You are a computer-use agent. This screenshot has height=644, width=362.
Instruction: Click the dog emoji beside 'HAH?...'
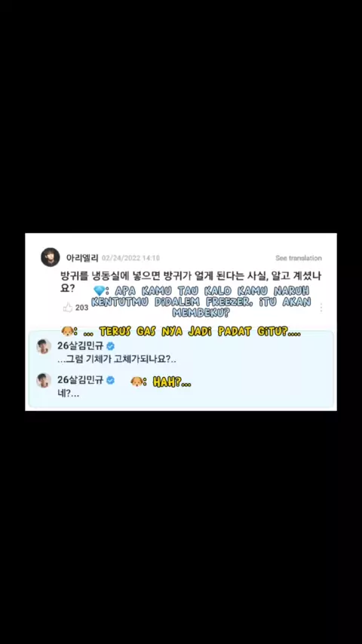pyautogui.click(x=137, y=382)
